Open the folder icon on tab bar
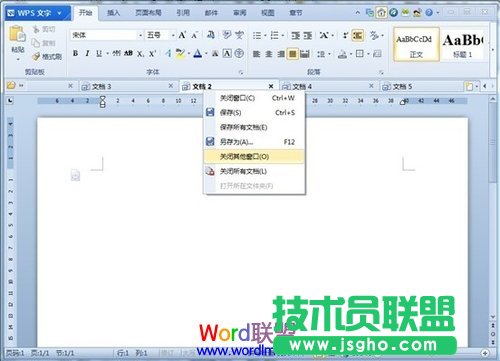This screenshot has width=500, height=361. [11, 86]
